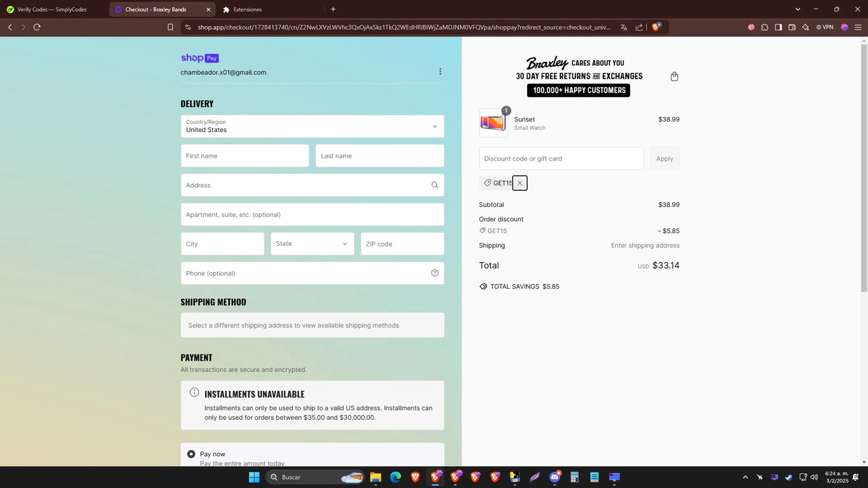This screenshot has height=488, width=868.
Task: Show hidden system tray icons
Action: (745, 477)
